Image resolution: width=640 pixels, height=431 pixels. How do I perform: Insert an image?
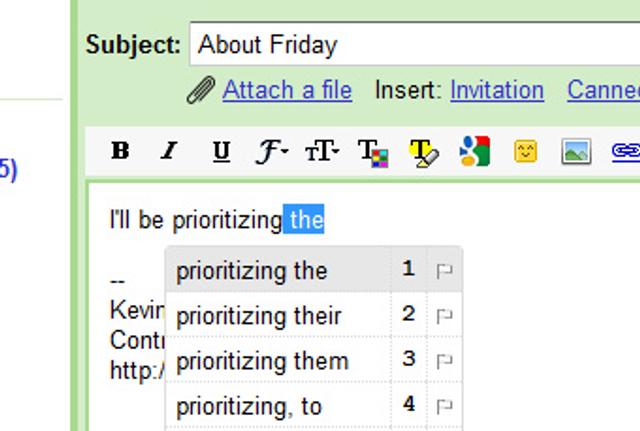click(x=577, y=151)
